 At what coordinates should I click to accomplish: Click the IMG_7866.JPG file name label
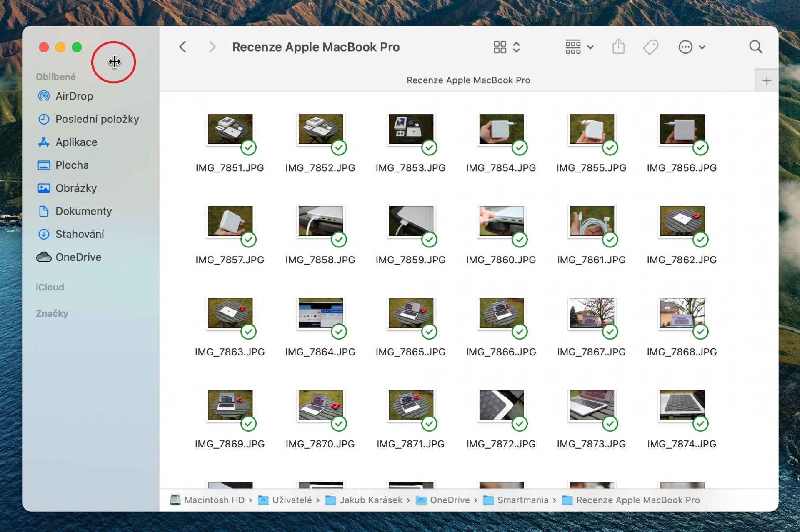pos(501,352)
